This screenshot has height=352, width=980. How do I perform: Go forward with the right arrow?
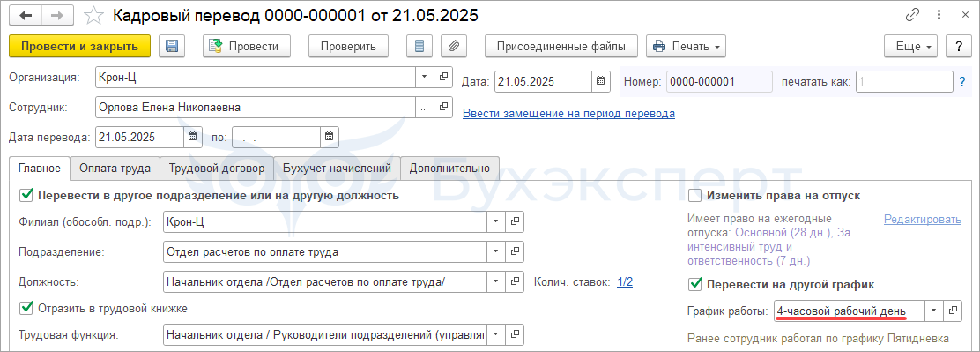tap(57, 16)
